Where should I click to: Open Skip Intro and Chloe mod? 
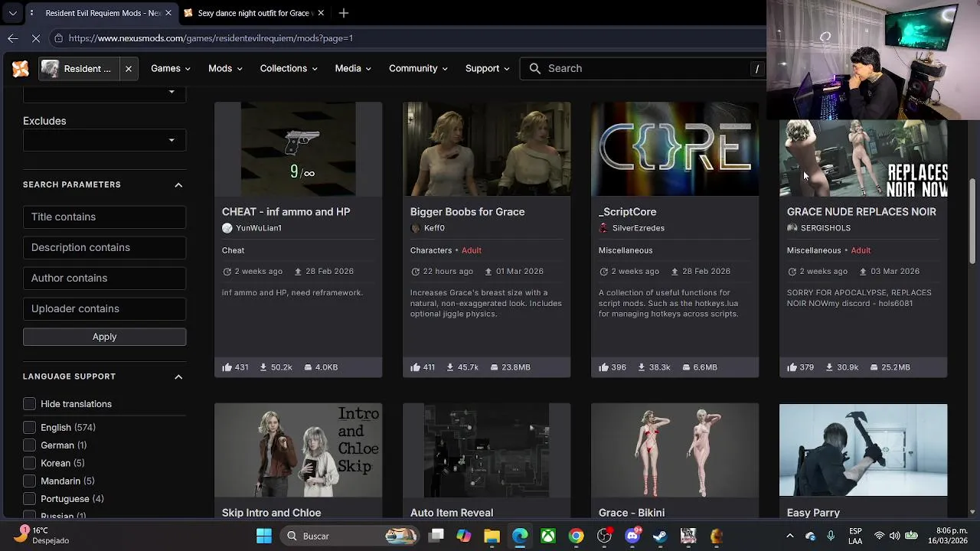(271, 513)
